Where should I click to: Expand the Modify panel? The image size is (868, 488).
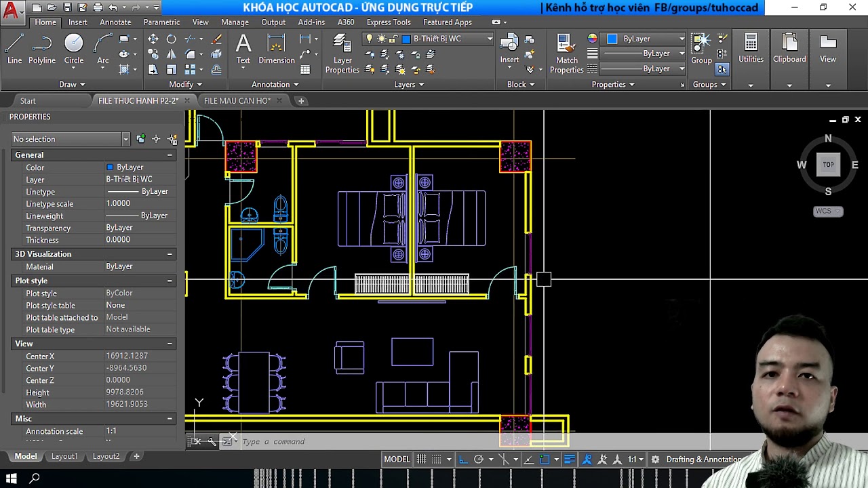185,85
